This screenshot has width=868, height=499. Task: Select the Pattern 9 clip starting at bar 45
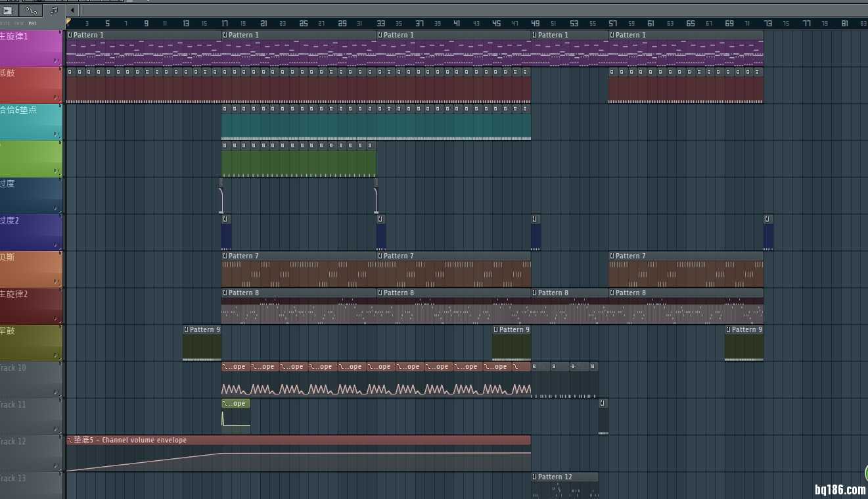[511, 343]
